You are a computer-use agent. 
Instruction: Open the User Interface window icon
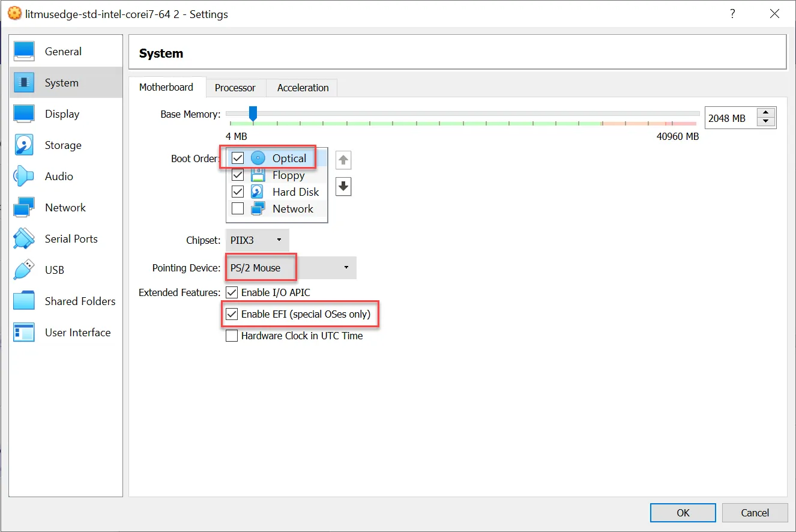[x=24, y=332]
